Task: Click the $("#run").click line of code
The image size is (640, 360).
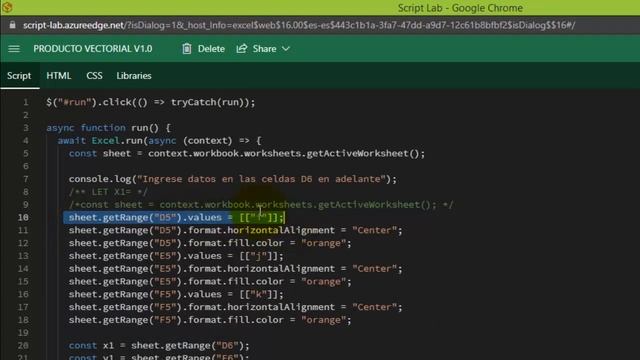Action: [x=151, y=102]
